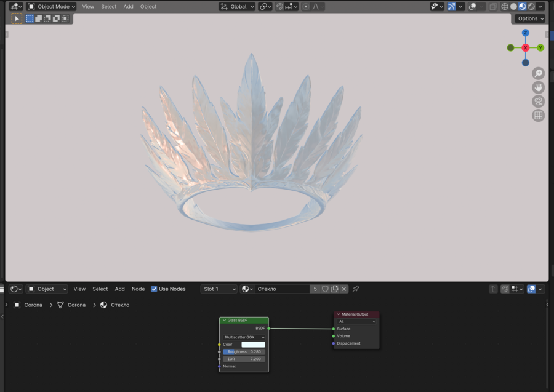Click the pan view hand icon
Viewport: 554px width, 392px height.
[x=539, y=87]
